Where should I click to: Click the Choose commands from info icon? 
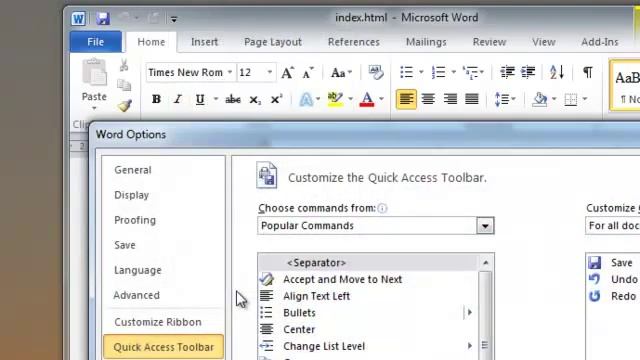pos(382,208)
